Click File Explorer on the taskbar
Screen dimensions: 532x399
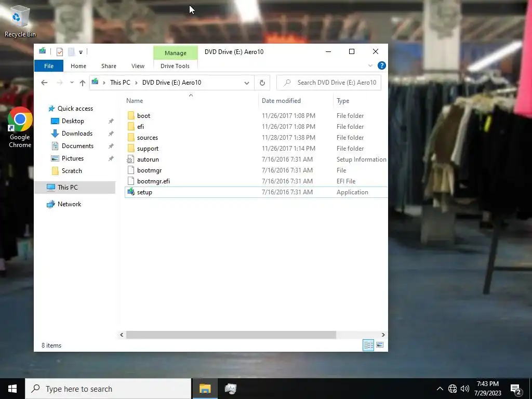coord(205,389)
